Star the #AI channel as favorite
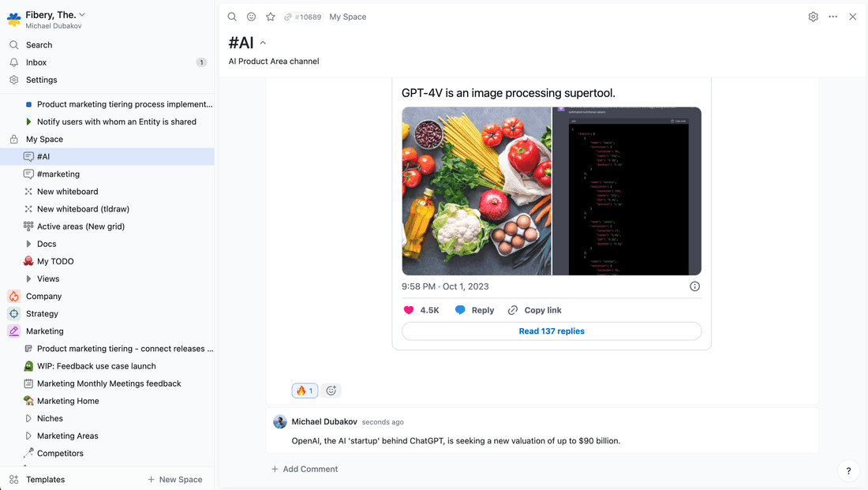 point(271,17)
